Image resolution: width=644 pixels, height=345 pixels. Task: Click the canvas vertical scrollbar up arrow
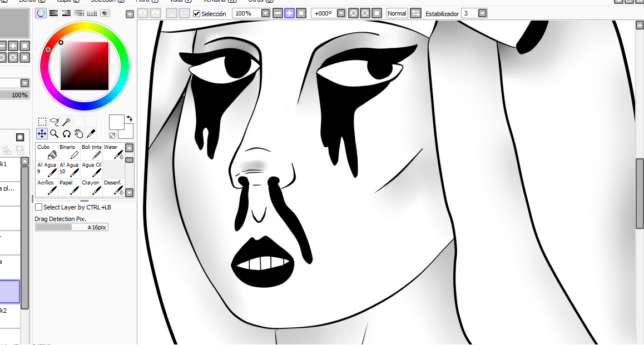pos(640,25)
